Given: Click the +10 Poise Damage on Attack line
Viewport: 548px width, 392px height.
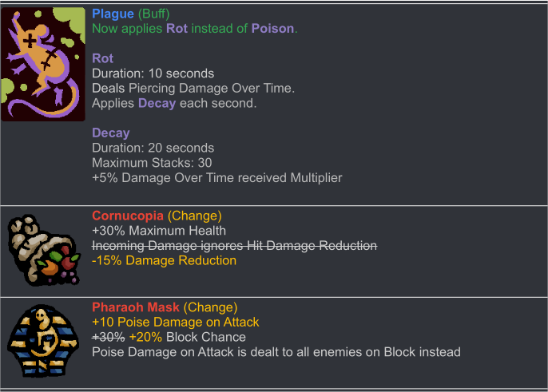Looking at the screenshot, I should pos(176,322).
